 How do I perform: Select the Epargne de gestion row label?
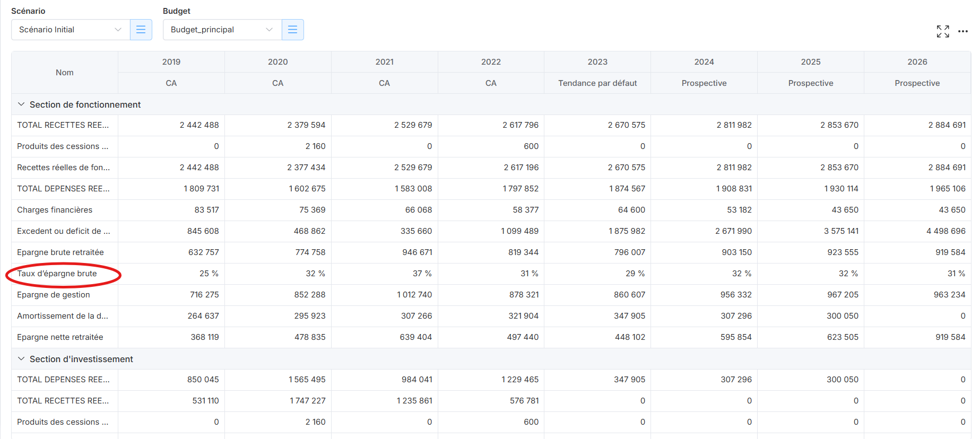pyautogui.click(x=54, y=295)
